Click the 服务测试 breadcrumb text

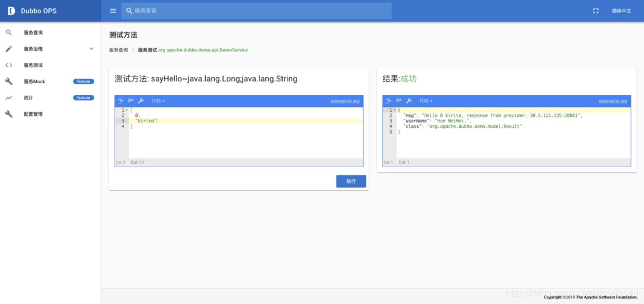147,50
